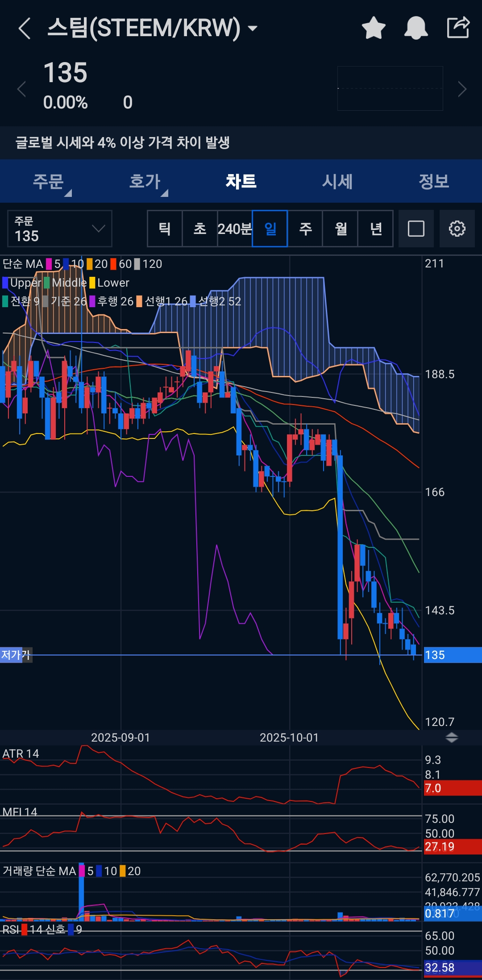Share this chart via share icon
Image resolution: width=482 pixels, height=980 pixels.
point(458,27)
